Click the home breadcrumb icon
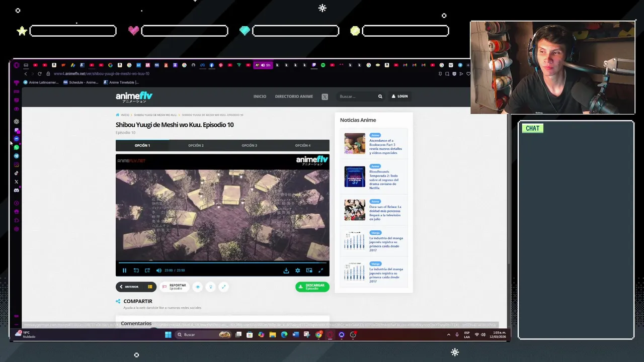This screenshot has height=362, width=644. tap(118, 115)
